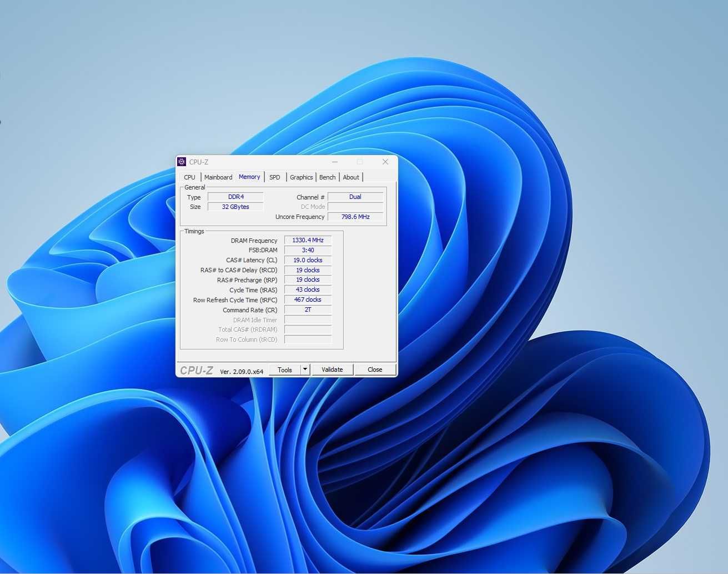Minimize the CPU-Z window
Viewport: 728px width, 574px height.
click(x=335, y=162)
